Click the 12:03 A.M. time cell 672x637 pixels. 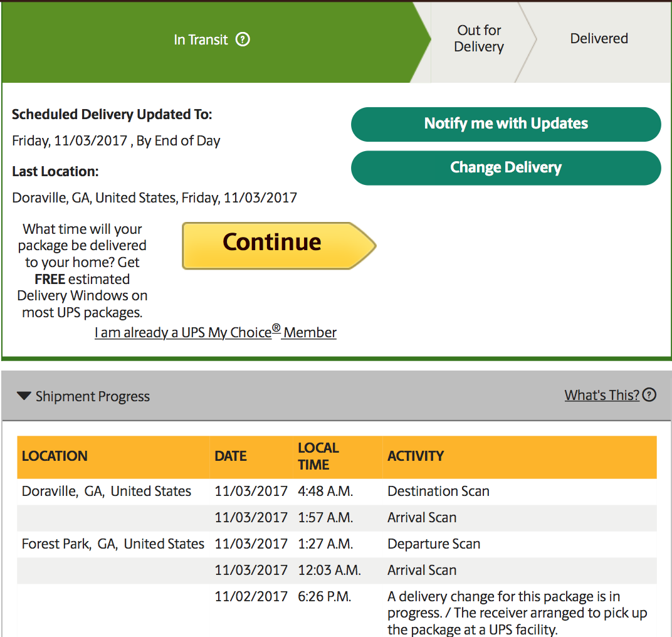click(329, 571)
